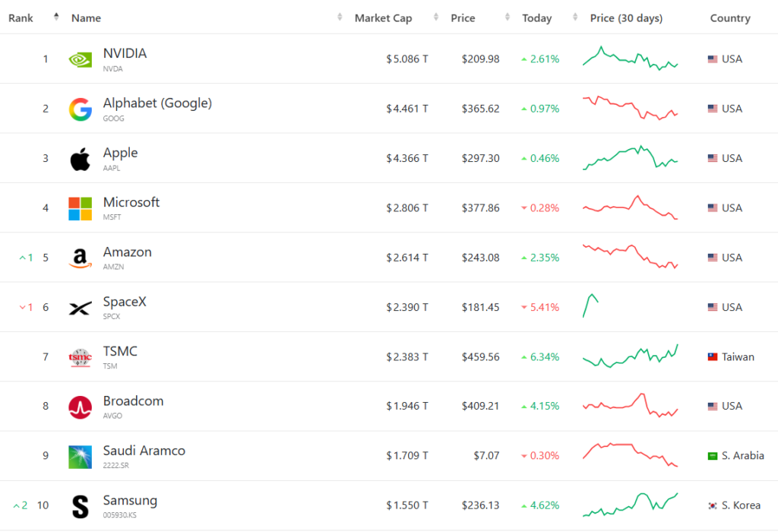Click the Amazon logo icon

tap(80, 258)
